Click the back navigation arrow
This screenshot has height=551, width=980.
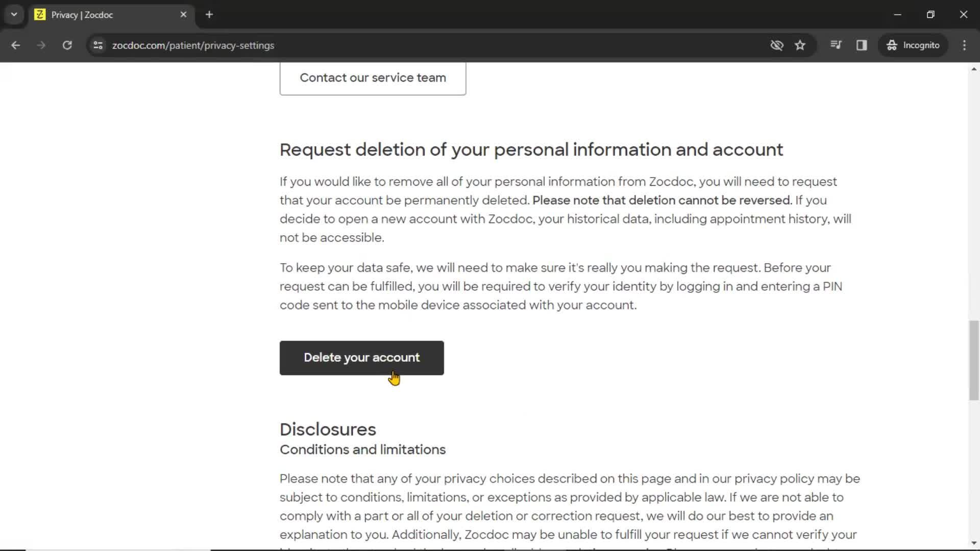[16, 45]
